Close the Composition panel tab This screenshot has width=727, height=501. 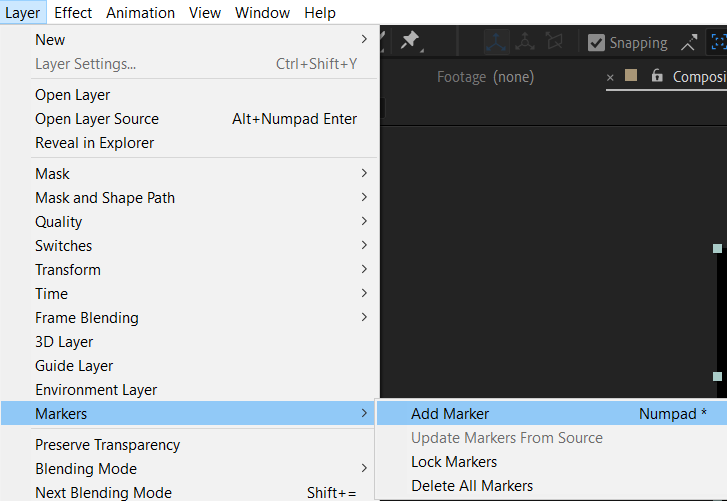(x=610, y=78)
